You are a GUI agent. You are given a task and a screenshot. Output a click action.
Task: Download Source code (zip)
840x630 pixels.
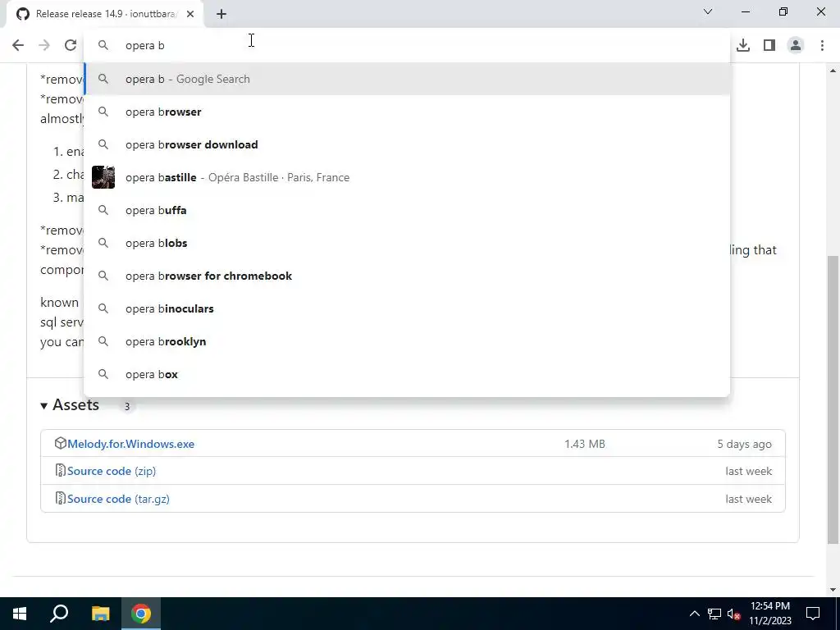click(112, 472)
